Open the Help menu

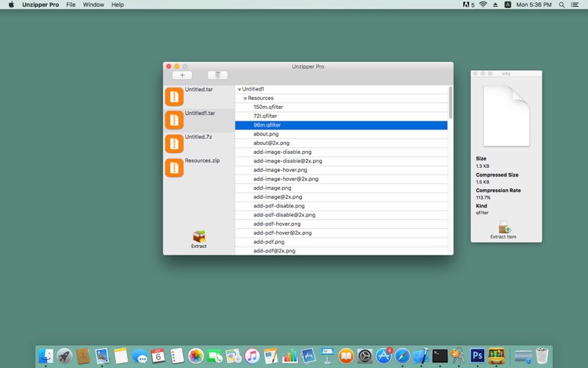(118, 4)
